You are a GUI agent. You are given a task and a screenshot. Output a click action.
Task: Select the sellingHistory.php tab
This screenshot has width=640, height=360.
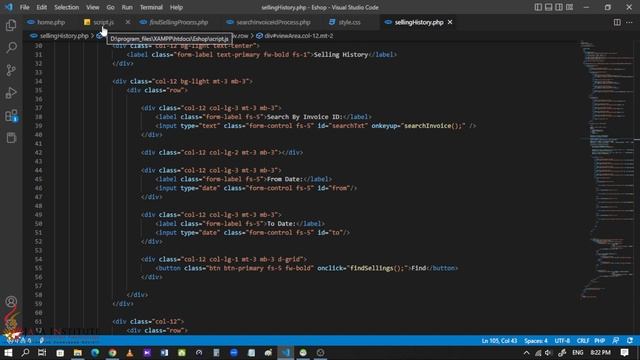click(x=419, y=22)
